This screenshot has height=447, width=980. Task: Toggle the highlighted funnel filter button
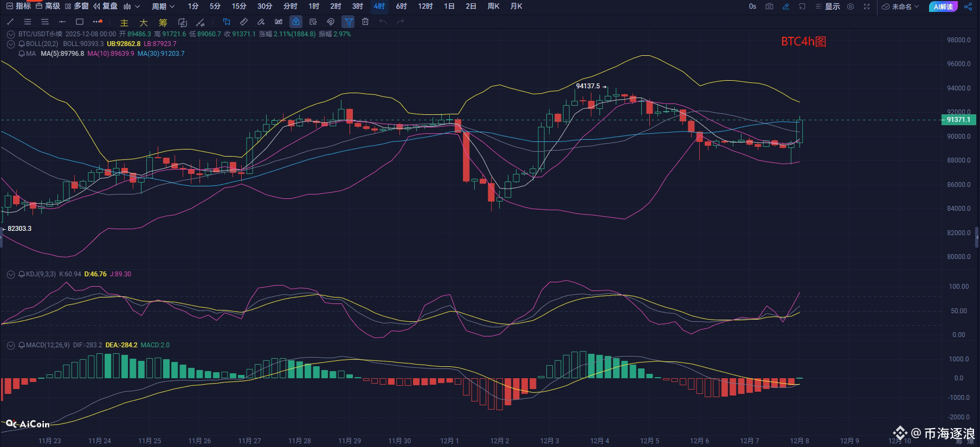click(349, 22)
